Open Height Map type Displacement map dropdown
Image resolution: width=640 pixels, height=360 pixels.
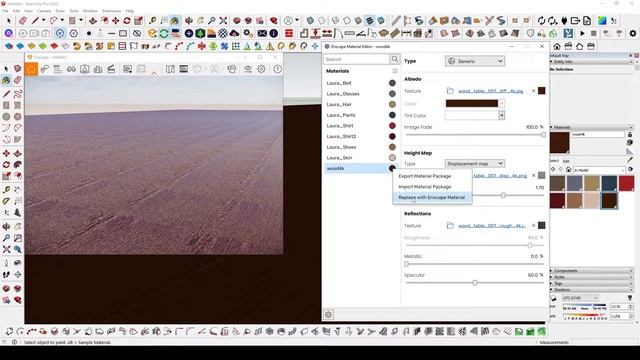click(475, 164)
